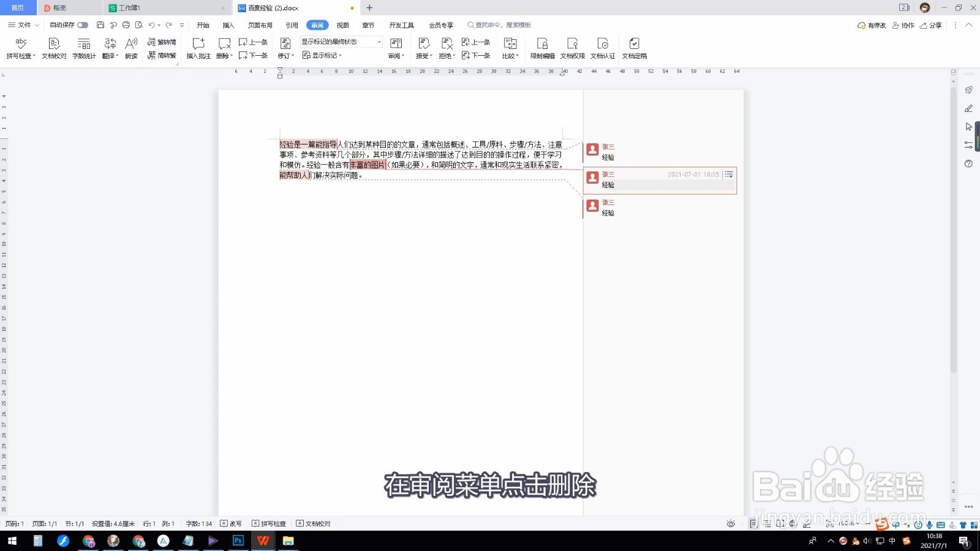Open the 翻译 translate dropdown
Image resolution: width=980 pixels, height=551 pixels.
tap(110, 48)
